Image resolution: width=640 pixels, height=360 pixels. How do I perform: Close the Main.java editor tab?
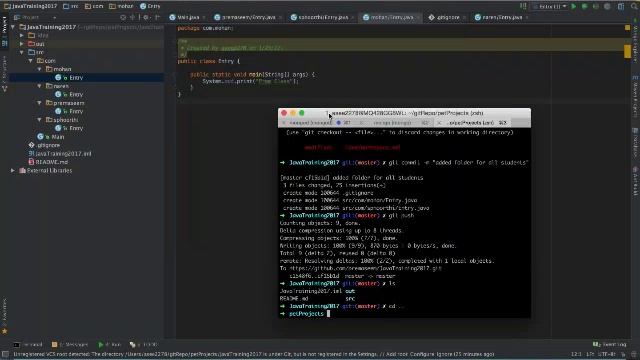point(204,18)
